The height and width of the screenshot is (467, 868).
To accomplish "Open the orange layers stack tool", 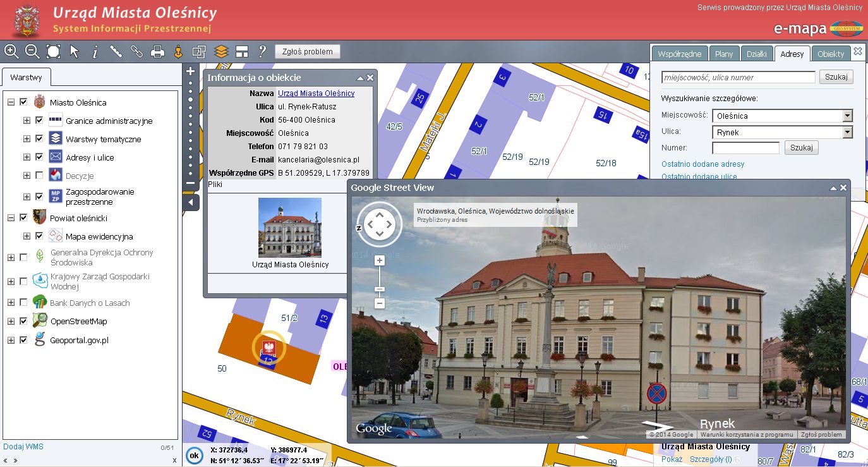I will pyautogui.click(x=220, y=51).
